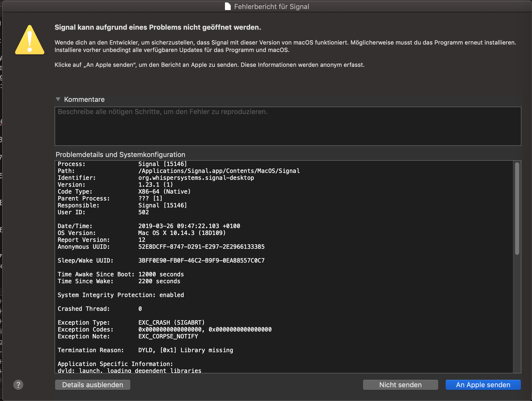Open help via the question mark icon

point(18,385)
